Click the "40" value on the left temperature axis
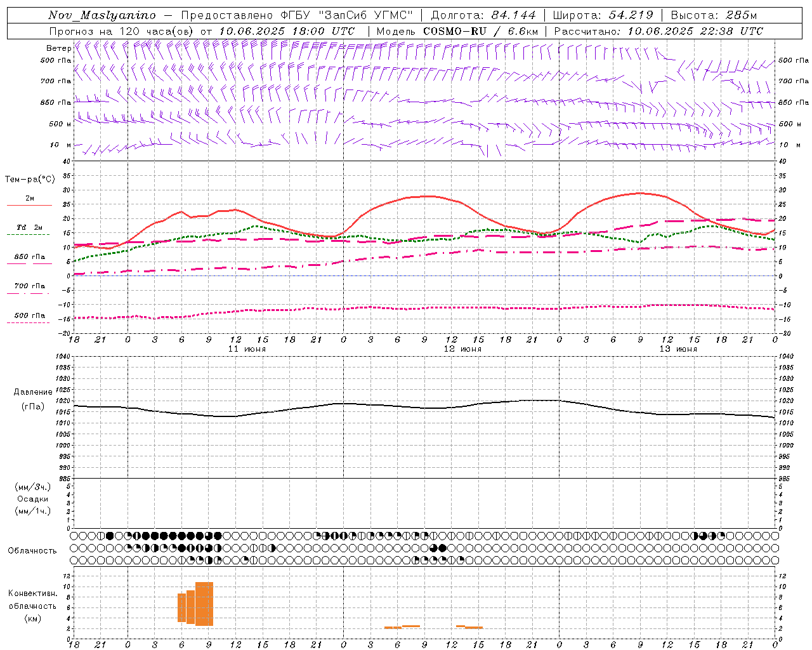 [x=67, y=161]
